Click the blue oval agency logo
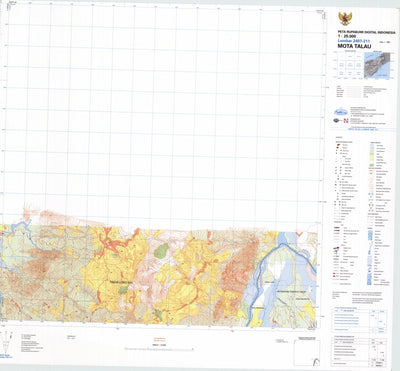Screen dimensions: 400x371 340,112
